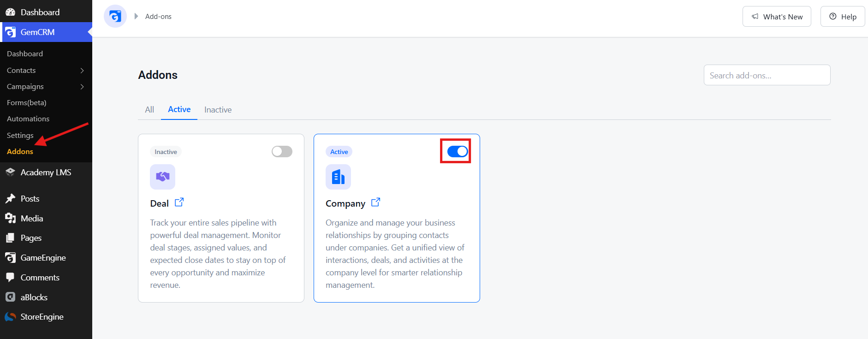Screen dimensions: 868x339
Task: Click the Add-ons breadcrumb text
Action: pyautogui.click(x=158, y=17)
